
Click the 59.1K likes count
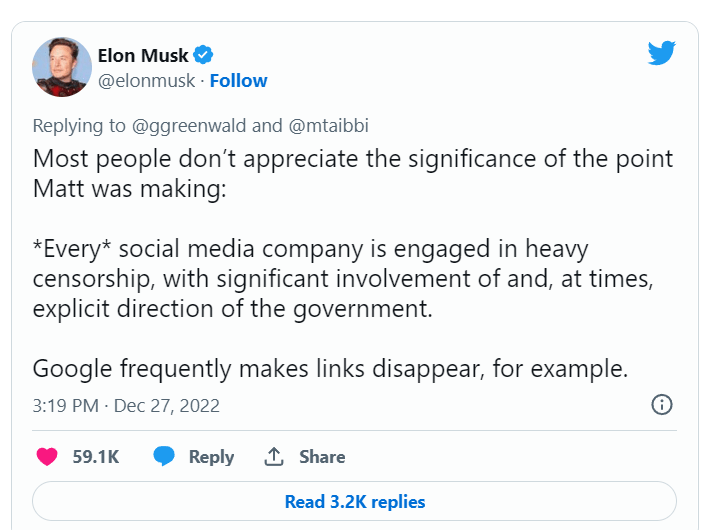pos(96,457)
